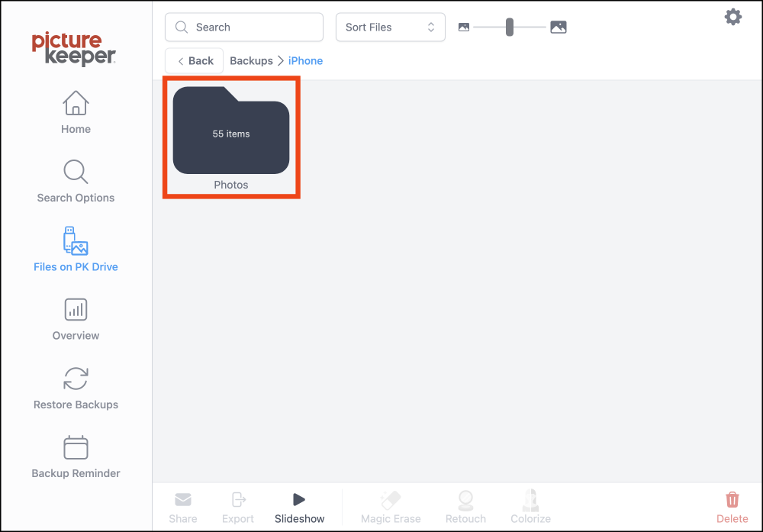Click the magnifier icon in search box
This screenshot has width=763, height=532.
[182, 27]
